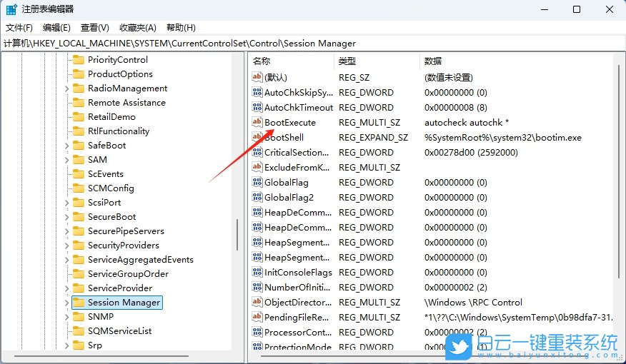Expand the ServiceProvider key
The width and height of the screenshot is (626, 364).
pyautogui.click(x=66, y=288)
